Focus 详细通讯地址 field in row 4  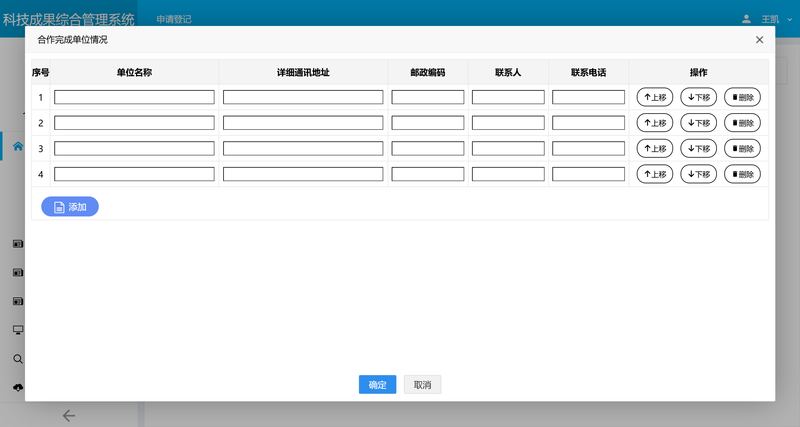[x=303, y=174]
